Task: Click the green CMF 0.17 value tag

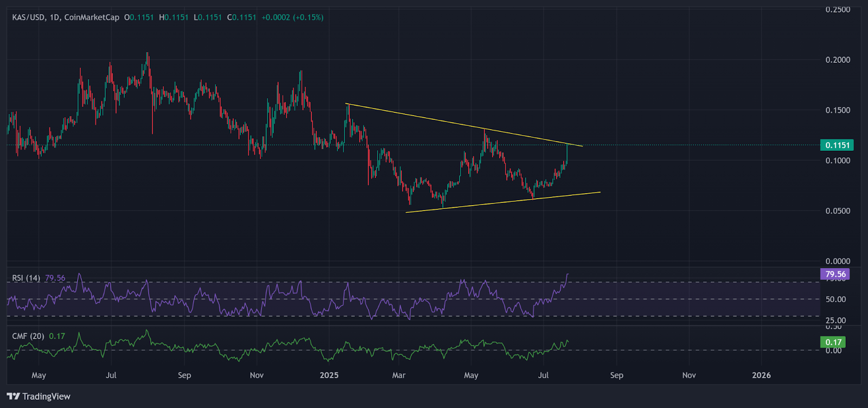Action: (833, 342)
